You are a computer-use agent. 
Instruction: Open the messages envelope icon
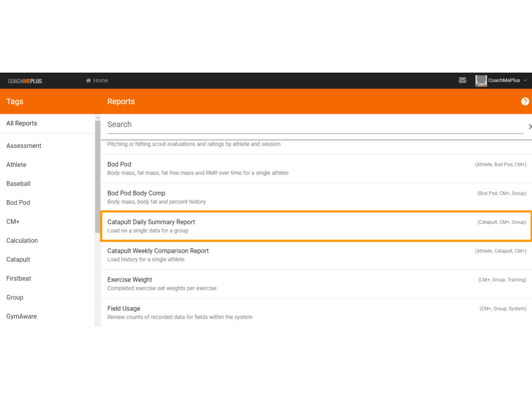click(x=462, y=80)
